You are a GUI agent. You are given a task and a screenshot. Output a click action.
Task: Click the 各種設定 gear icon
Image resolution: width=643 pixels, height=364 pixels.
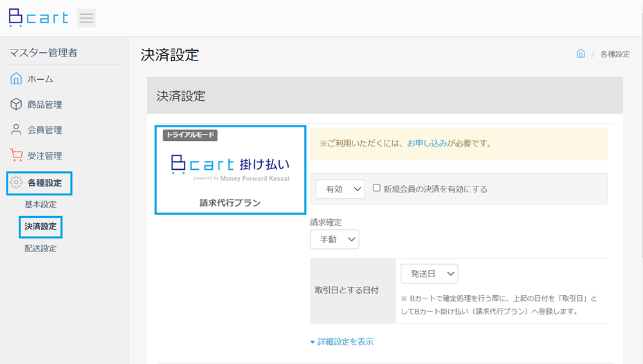(16, 182)
